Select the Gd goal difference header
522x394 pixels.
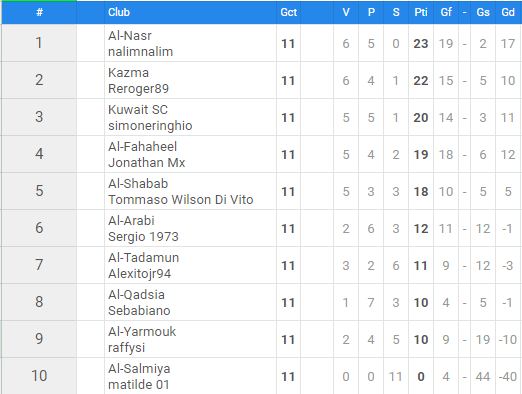(508, 12)
